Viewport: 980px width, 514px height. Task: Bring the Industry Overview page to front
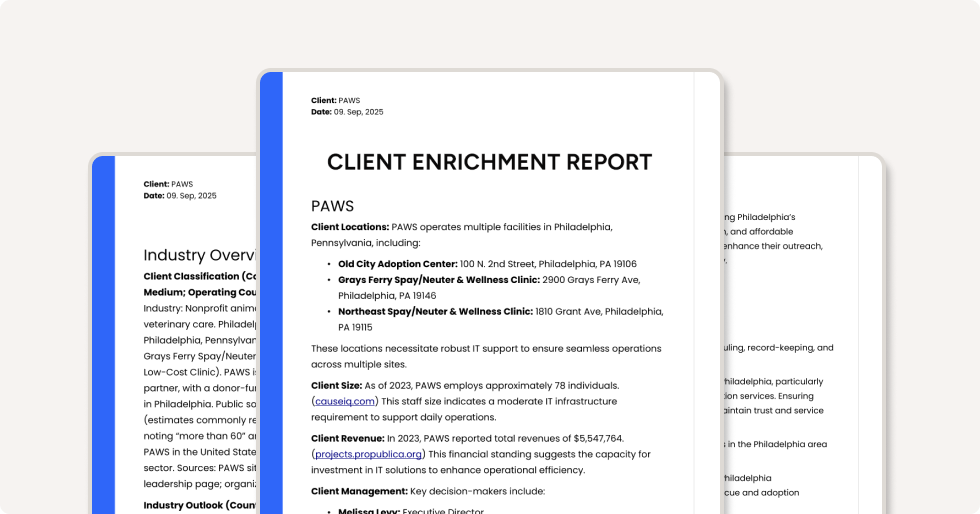click(185, 350)
